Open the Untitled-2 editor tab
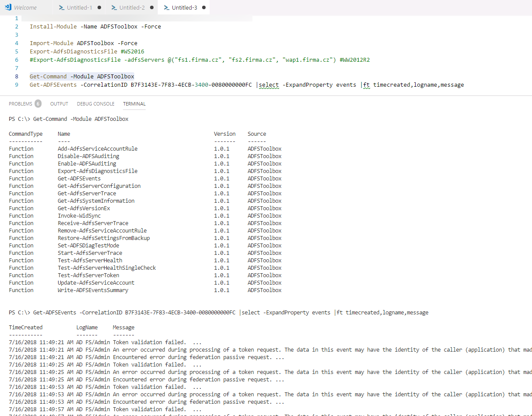The height and width of the screenshot is (416, 532). [131, 7]
